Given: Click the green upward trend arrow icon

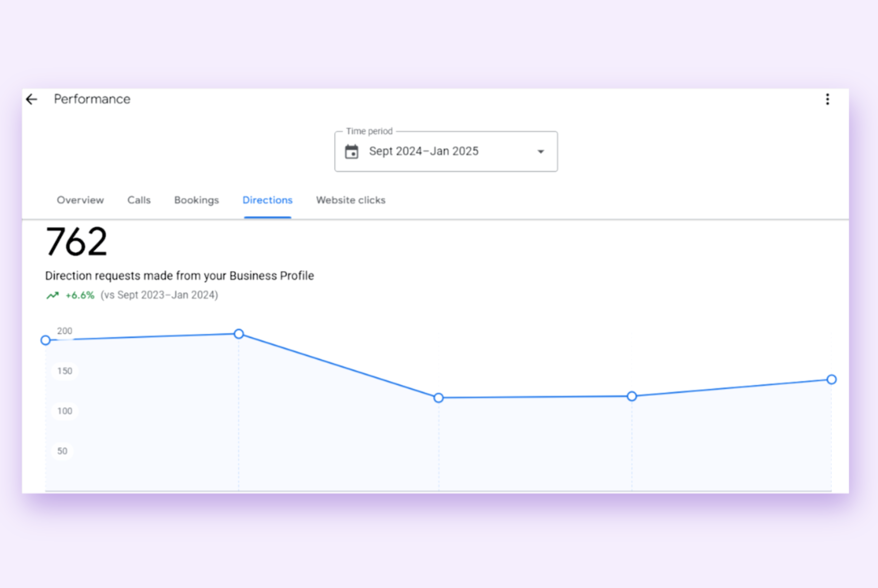Looking at the screenshot, I should click(52, 295).
